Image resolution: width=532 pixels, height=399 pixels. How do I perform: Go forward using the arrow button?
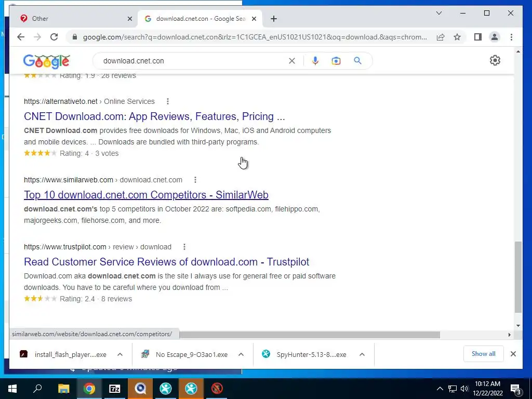37,37
